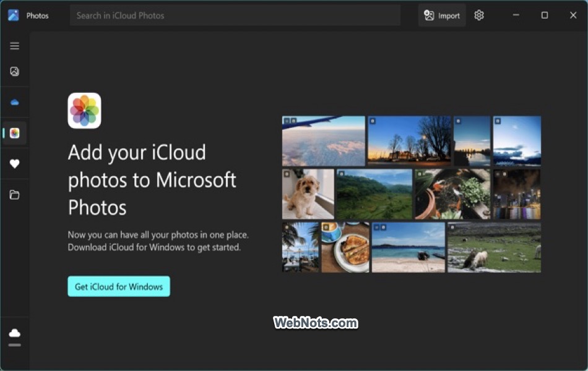
Task: Click the cloud storage status icon at sidebar bottom
Action: coord(15,333)
